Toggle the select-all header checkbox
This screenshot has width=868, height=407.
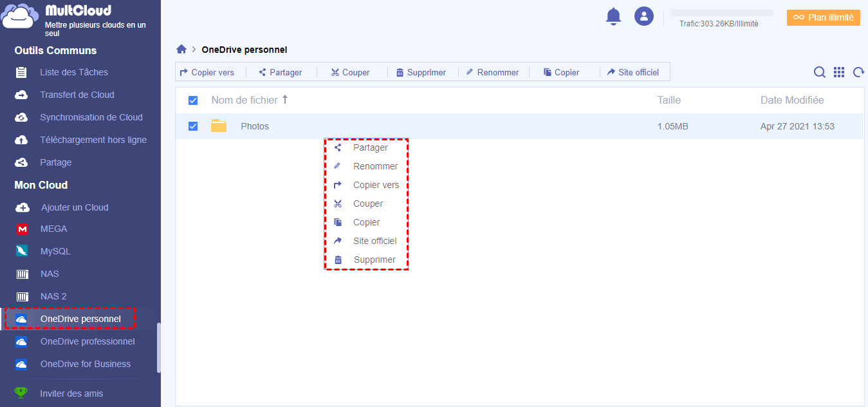[193, 100]
